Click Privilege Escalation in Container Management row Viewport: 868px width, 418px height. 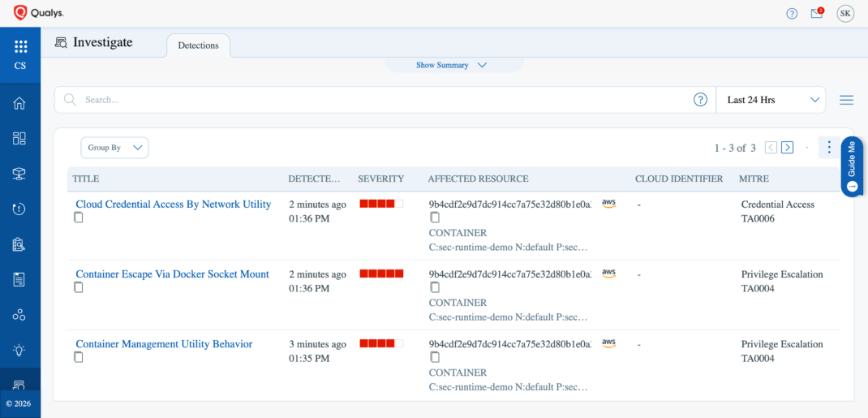point(782,344)
